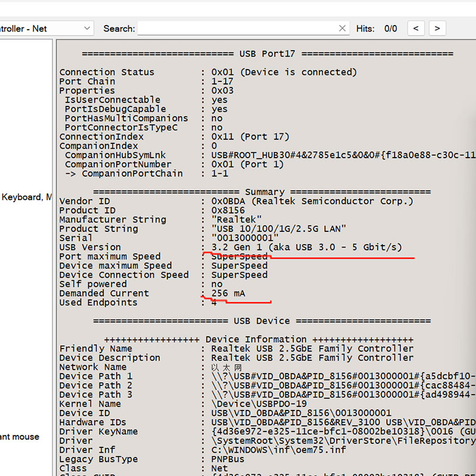Click the 'Self powered' label

pyautogui.click(x=93, y=284)
